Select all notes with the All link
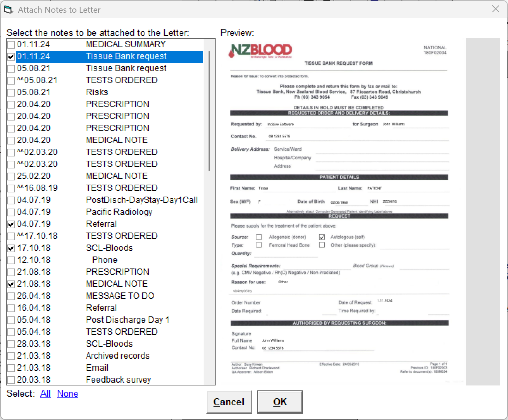Screen dimensions: 508x420 click(x=45, y=394)
